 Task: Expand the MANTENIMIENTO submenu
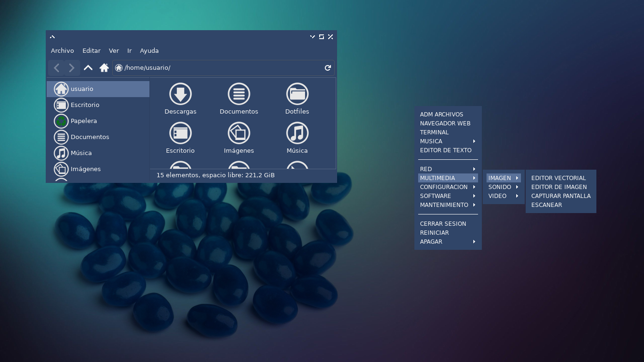pyautogui.click(x=448, y=205)
